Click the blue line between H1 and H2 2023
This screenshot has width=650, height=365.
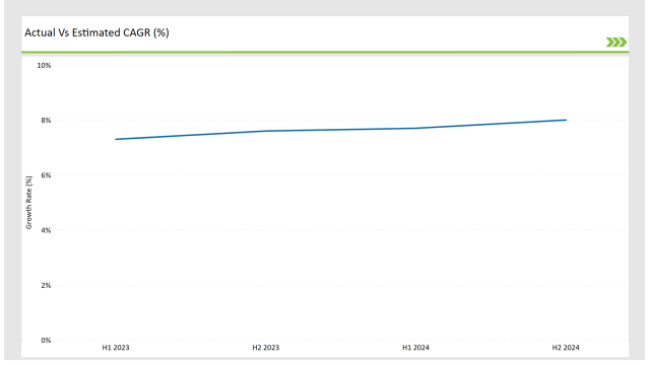click(191, 135)
